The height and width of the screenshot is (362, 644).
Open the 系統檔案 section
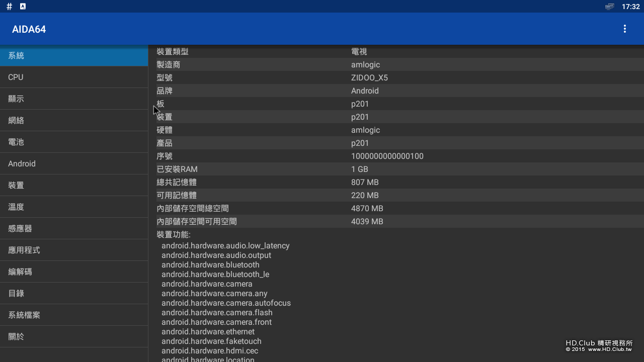point(74,315)
